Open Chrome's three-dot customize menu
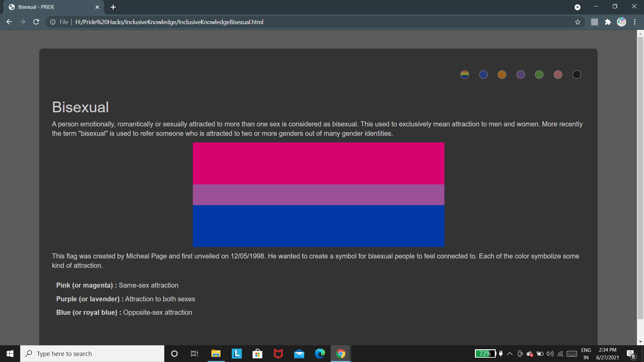Image resolution: width=644 pixels, height=362 pixels. 635,22
